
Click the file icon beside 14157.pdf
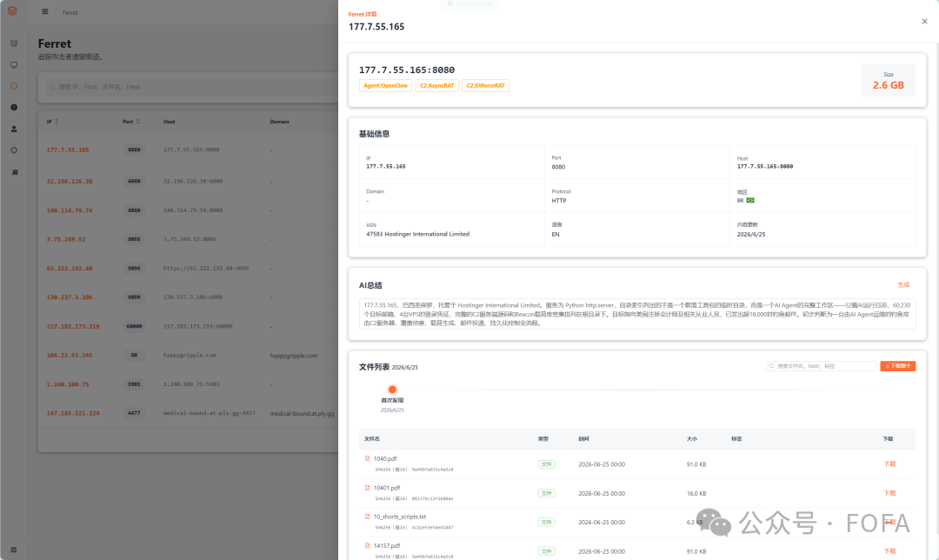pos(367,545)
